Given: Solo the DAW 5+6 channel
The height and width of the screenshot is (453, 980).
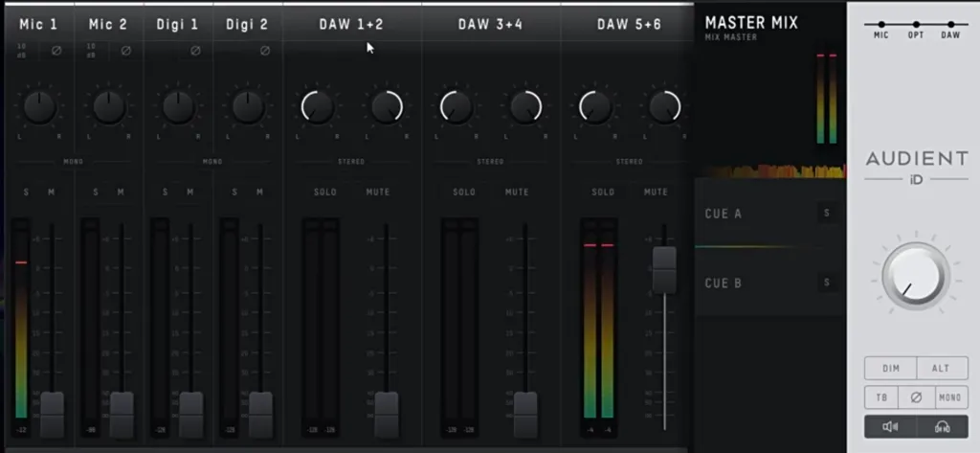Looking at the screenshot, I should [603, 193].
